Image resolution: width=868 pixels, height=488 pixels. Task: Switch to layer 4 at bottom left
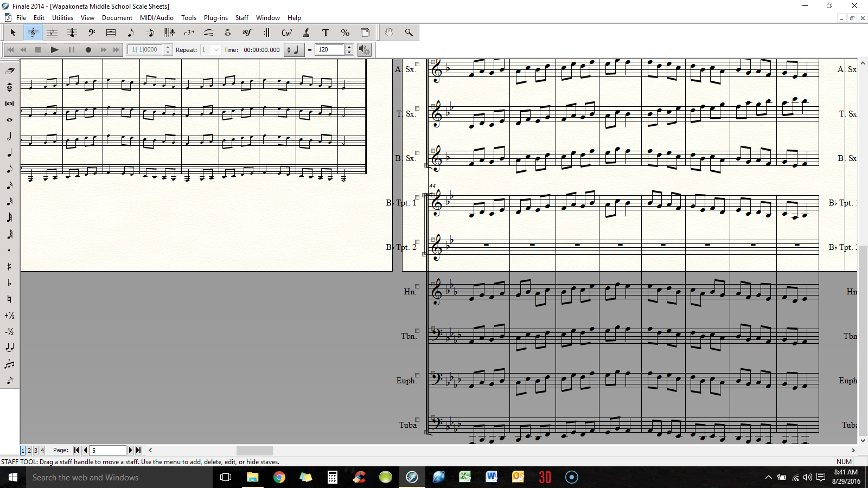pos(42,450)
